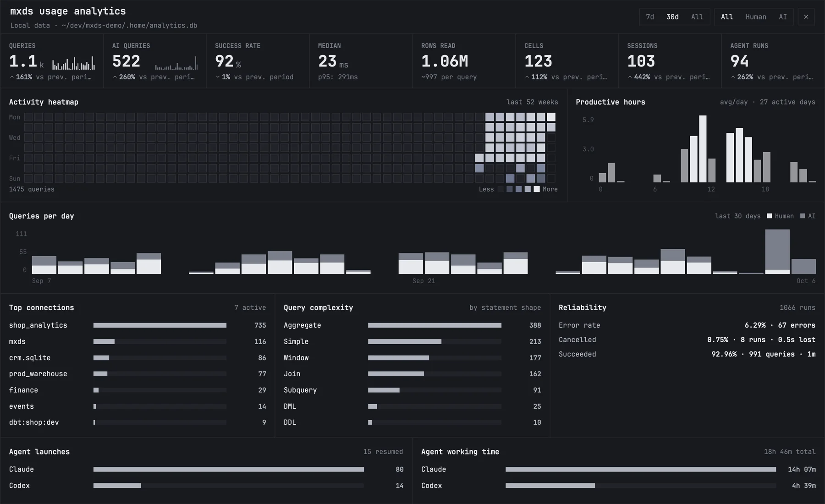Select the finance connection label

(x=23, y=390)
